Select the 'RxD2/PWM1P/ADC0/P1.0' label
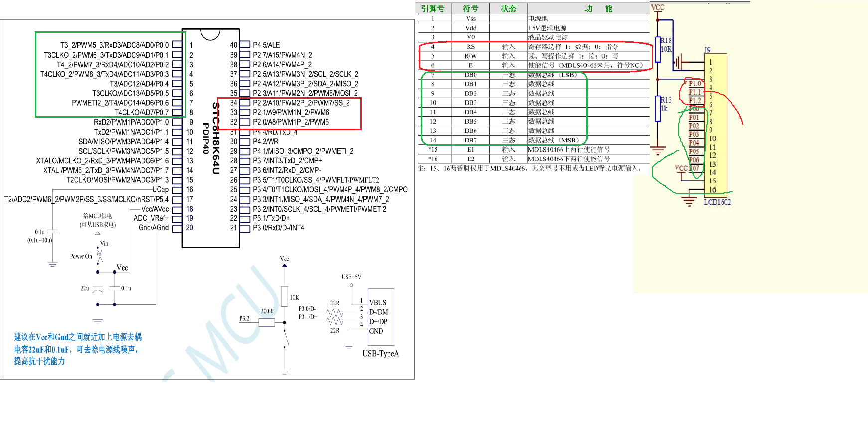This screenshot has width=868, height=428. 131,122
